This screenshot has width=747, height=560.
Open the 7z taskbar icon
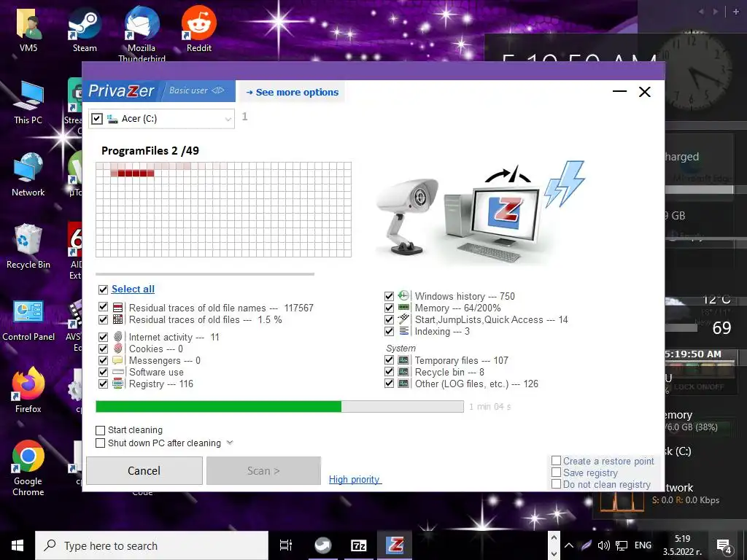pos(359,545)
